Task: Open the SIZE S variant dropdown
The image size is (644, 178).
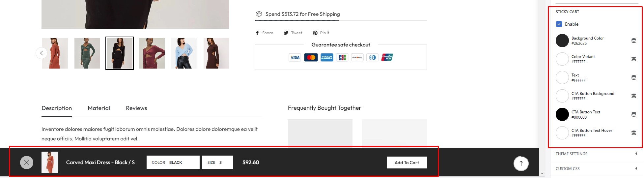Action: click(218, 163)
